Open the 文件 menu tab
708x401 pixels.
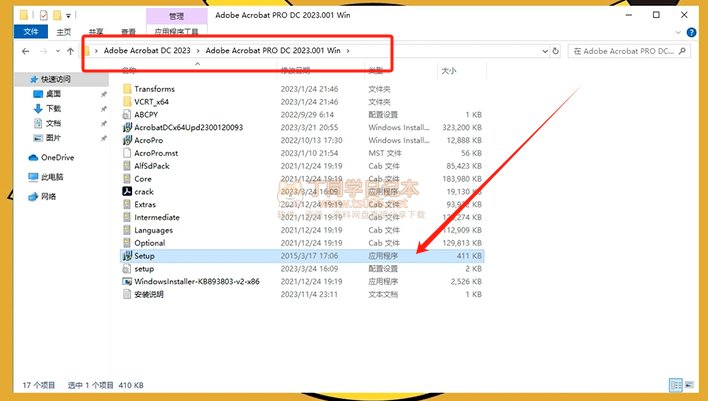click(x=30, y=32)
